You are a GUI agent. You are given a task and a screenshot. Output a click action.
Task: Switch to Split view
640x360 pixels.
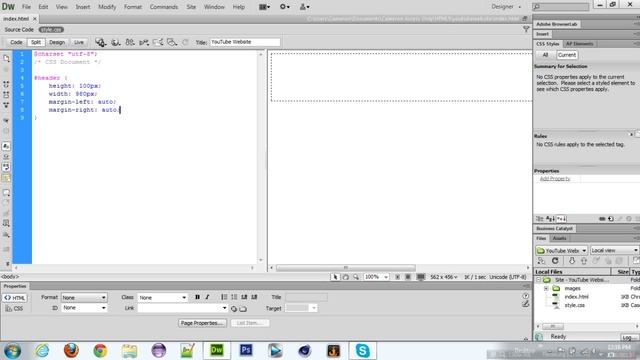(x=36, y=42)
